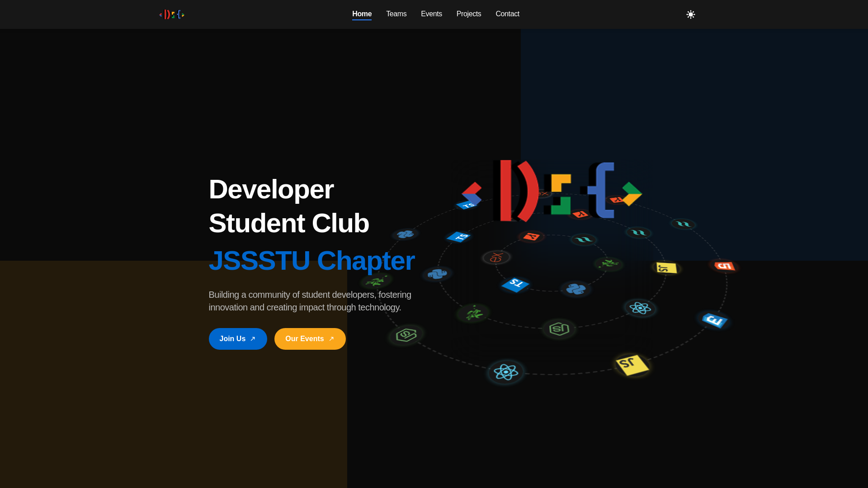Open the Teams page
The width and height of the screenshot is (868, 488).
(x=396, y=14)
